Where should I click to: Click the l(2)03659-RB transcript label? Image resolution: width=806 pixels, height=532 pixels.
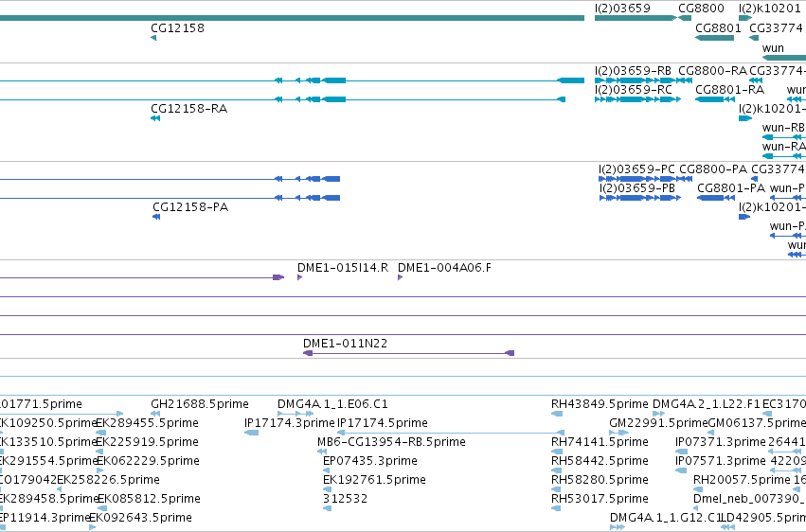(633, 71)
